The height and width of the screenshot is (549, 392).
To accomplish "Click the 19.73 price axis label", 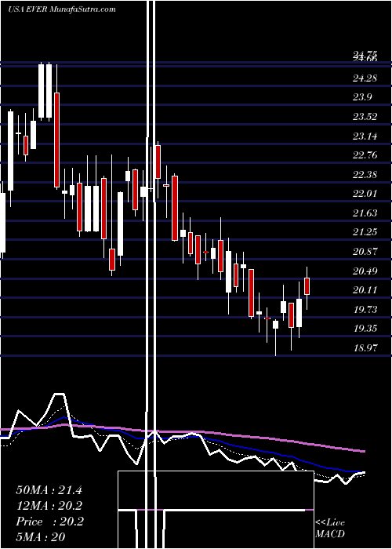I will click(365, 309).
